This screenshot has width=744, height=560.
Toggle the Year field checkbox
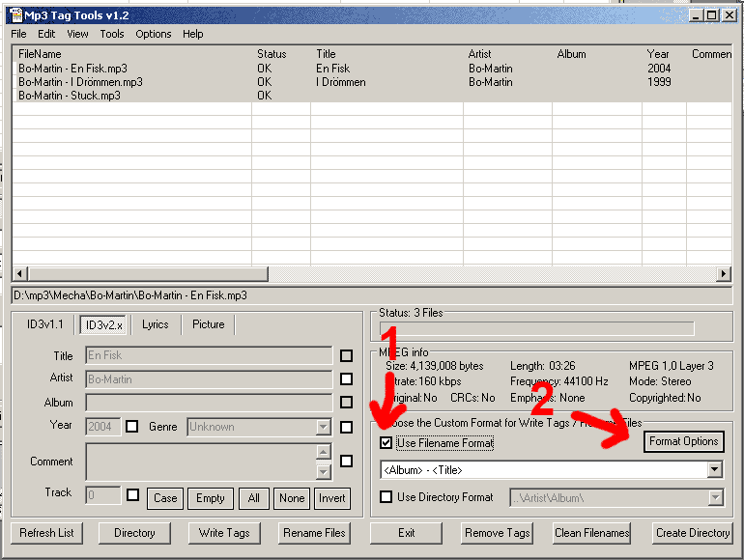[132, 427]
